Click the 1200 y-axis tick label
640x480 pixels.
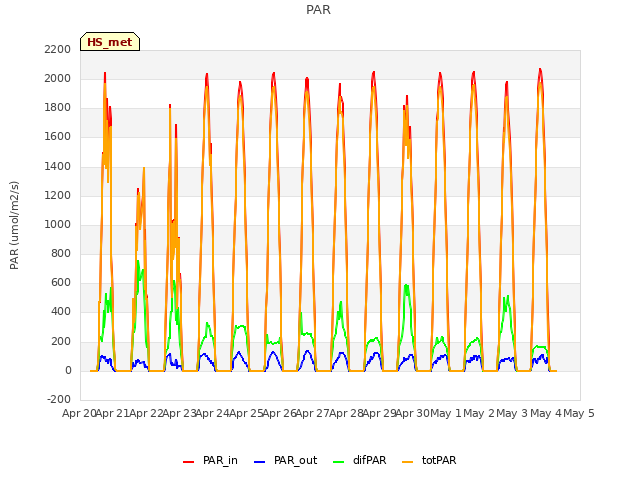58,195
